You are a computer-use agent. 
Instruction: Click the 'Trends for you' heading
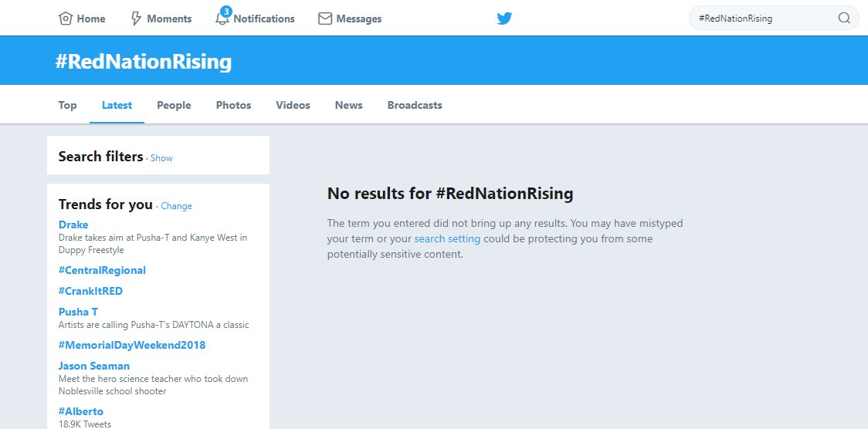pyautogui.click(x=106, y=204)
